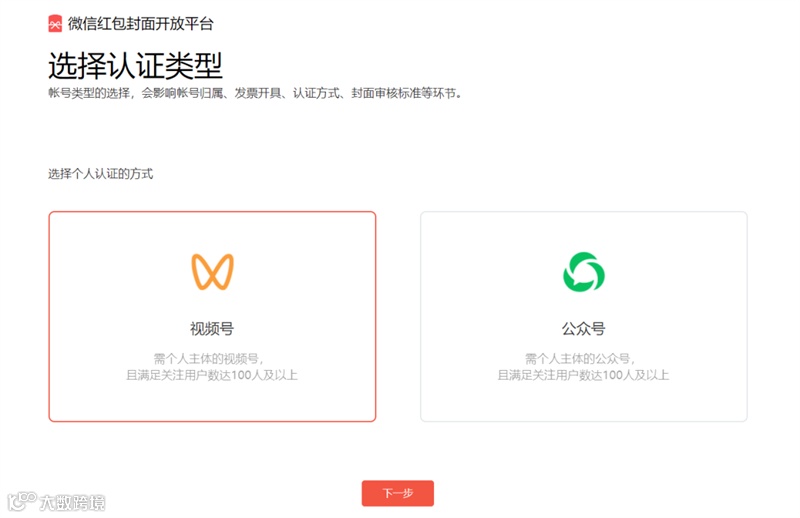Click the red 下一步 button
The height and width of the screenshot is (518, 800).
point(398,493)
